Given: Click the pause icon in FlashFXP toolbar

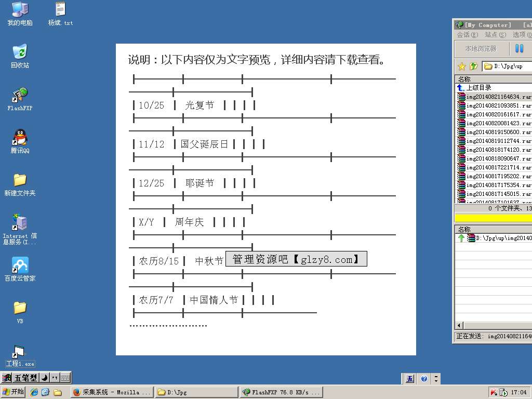Looking at the screenshot, I should pos(519,48).
